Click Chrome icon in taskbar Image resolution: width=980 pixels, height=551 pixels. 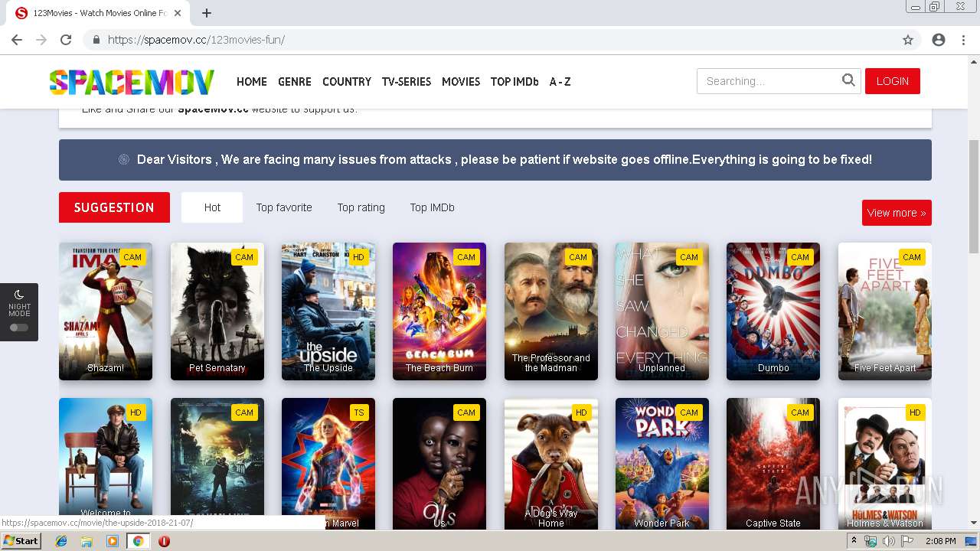coord(138,541)
